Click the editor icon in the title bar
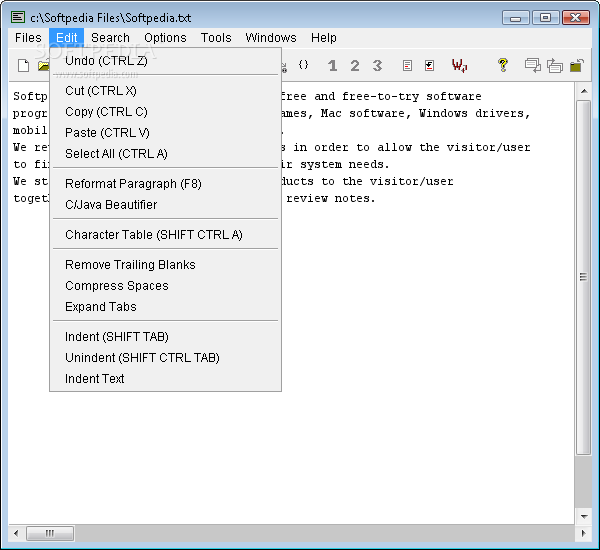 click(18, 17)
